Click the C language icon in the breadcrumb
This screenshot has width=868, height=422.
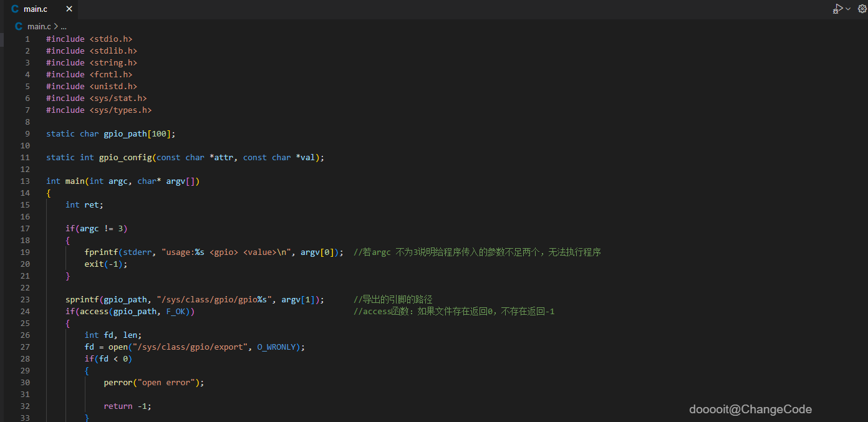[x=19, y=26]
